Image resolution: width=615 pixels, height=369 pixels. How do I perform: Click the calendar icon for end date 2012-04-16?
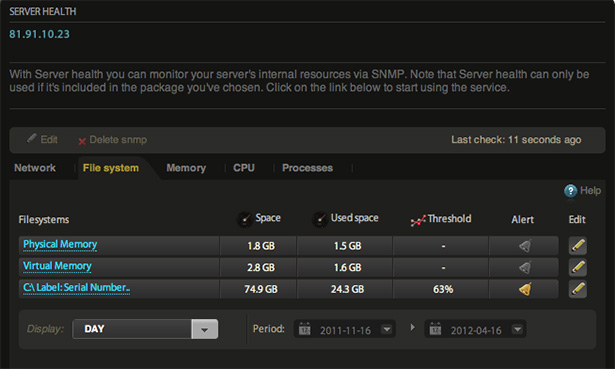pyautogui.click(x=435, y=329)
